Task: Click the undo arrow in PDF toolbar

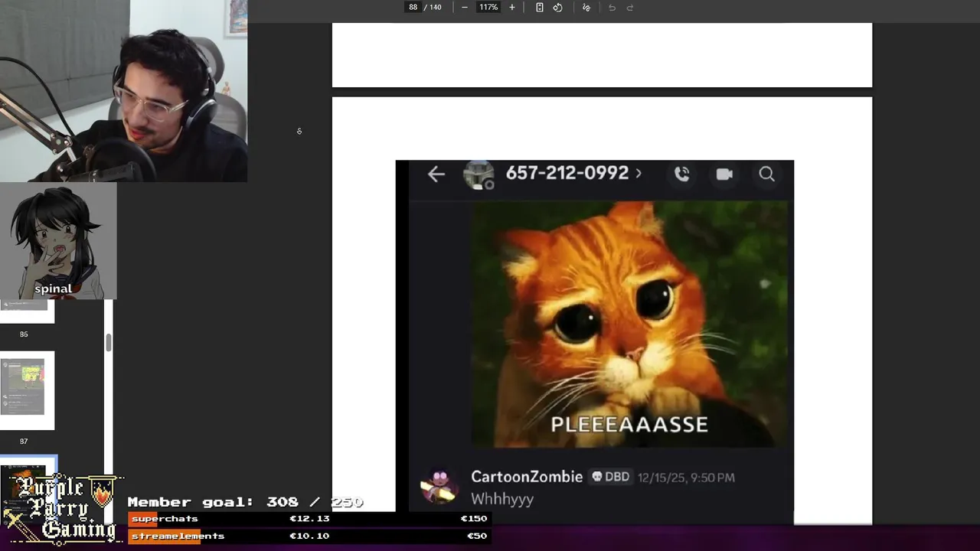Action: point(612,7)
